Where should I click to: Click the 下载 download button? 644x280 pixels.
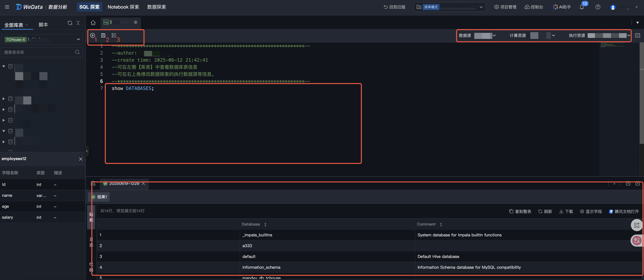566,211
